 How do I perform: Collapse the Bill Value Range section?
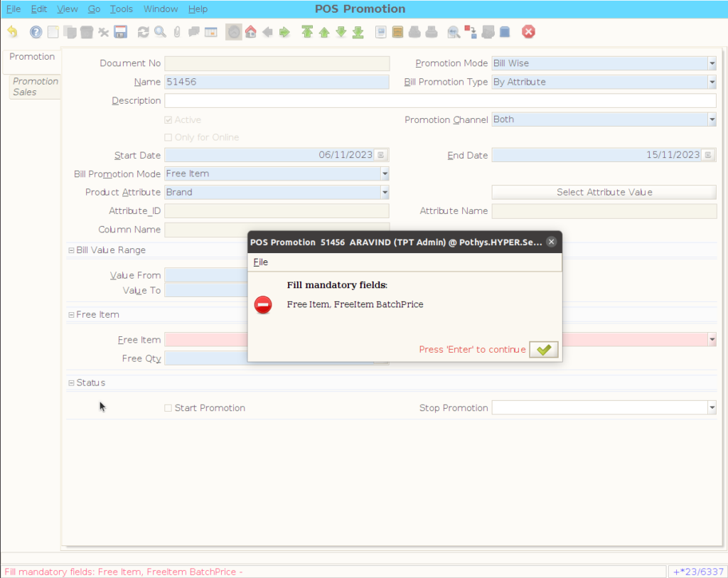click(x=71, y=250)
